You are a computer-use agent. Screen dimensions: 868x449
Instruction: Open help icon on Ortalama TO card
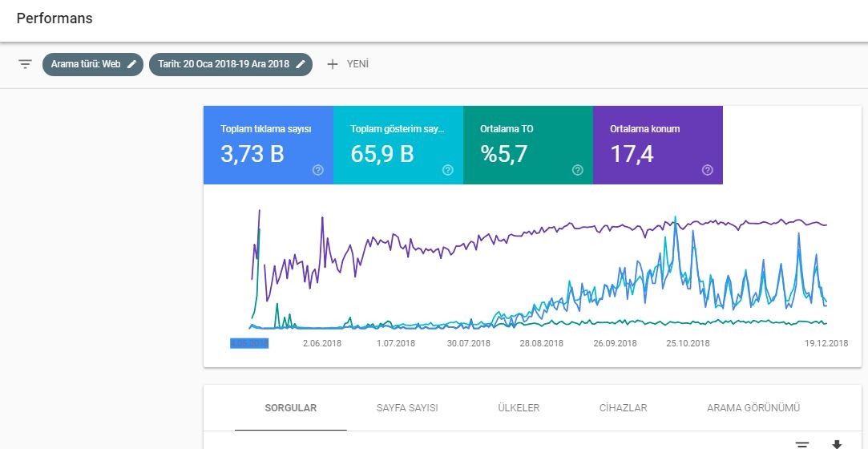(x=577, y=170)
